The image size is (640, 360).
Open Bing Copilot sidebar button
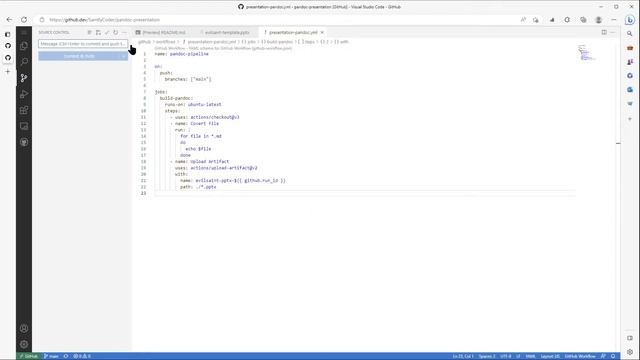(x=630, y=20)
